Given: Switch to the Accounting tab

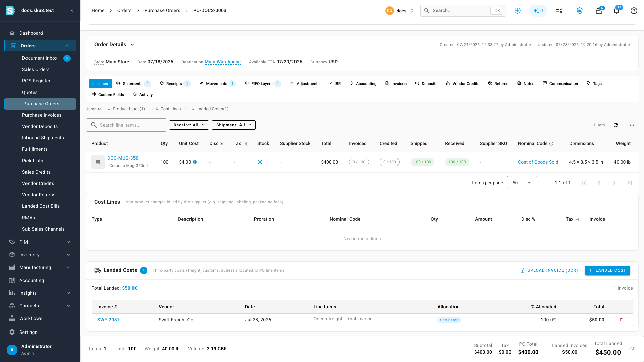Looking at the screenshot, I should [x=363, y=84].
